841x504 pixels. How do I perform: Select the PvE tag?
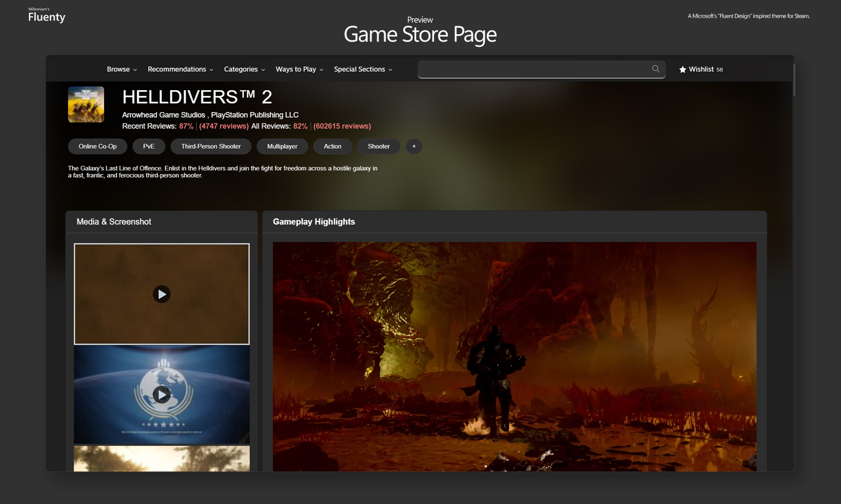(x=149, y=147)
